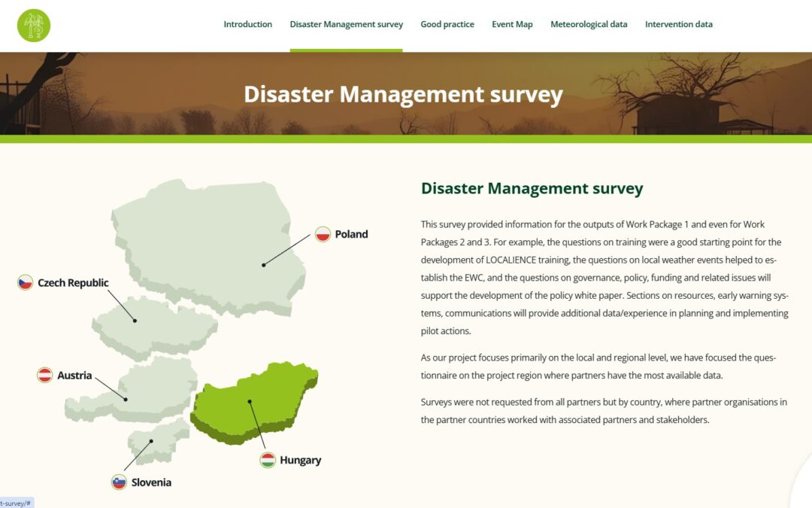Go to the Good practice page
Viewport: 812px width, 508px height.
pyautogui.click(x=447, y=24)
